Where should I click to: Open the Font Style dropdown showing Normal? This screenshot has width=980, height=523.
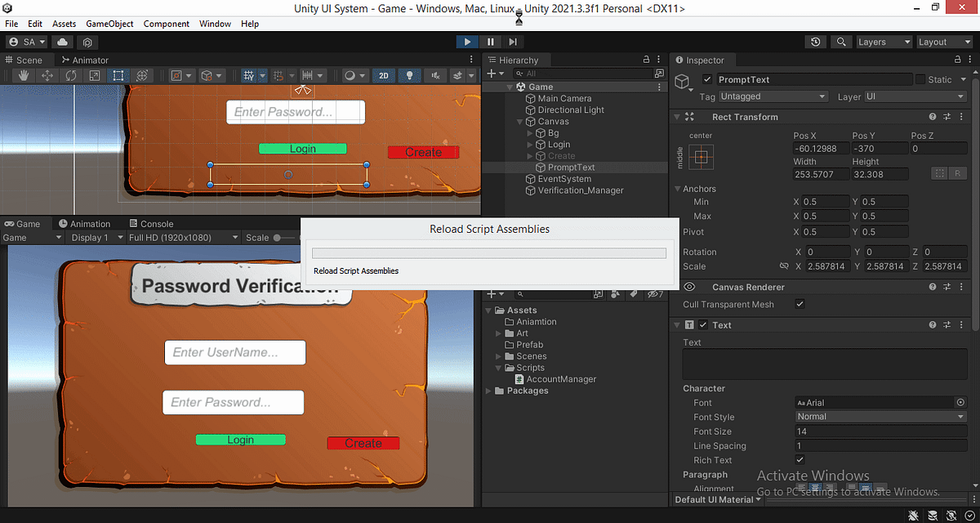coord(880,416)
